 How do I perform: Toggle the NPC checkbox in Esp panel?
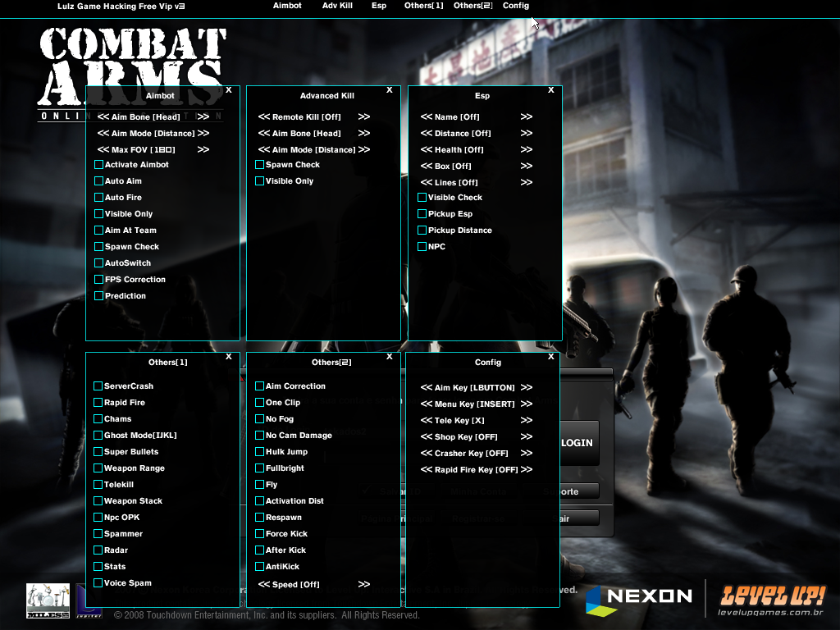422,246
